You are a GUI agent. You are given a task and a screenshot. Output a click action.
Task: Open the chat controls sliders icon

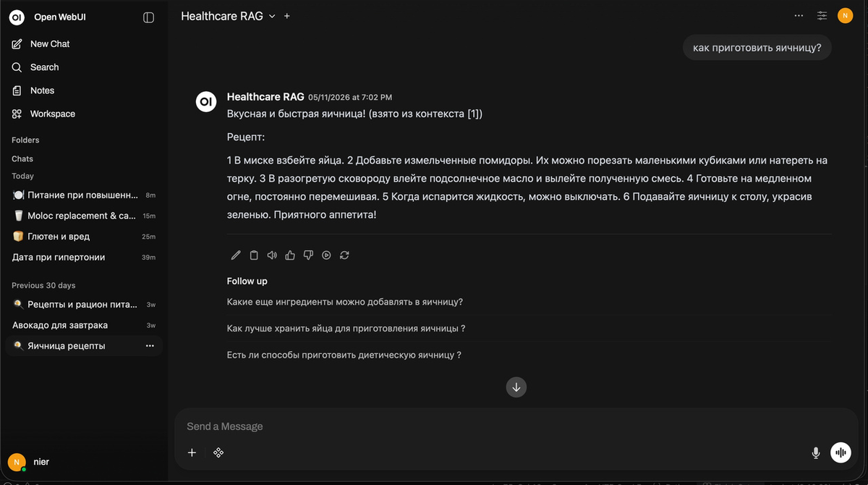[822, 15]
